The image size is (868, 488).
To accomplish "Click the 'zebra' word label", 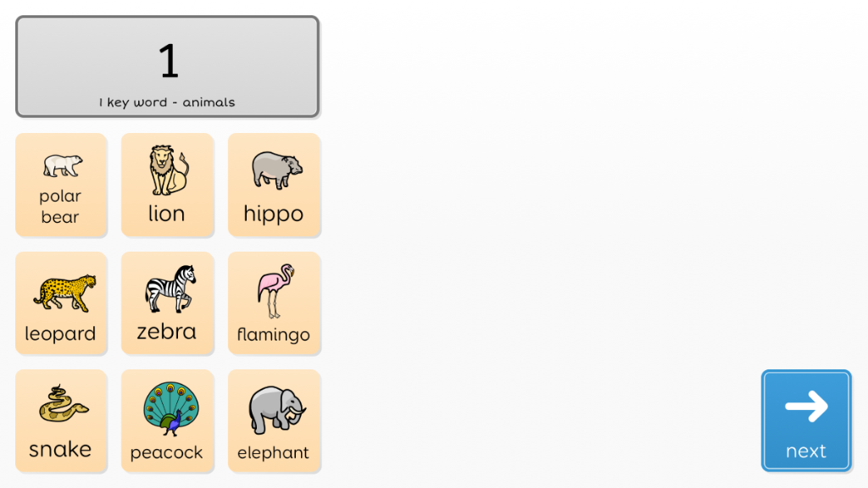I will click(x=167, y=332).
